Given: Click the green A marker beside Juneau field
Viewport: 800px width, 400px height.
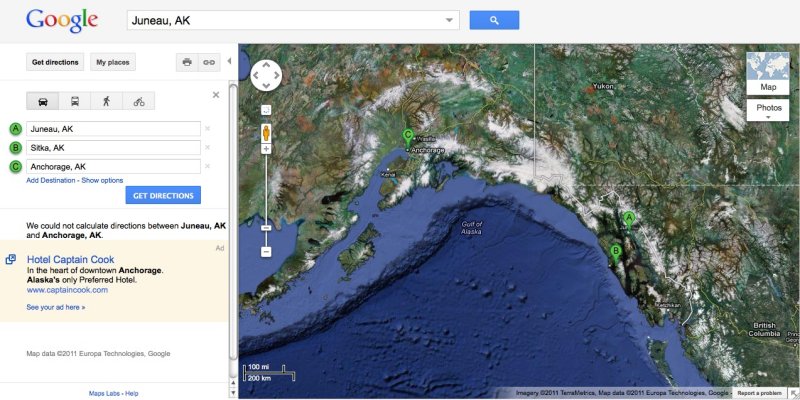Looking at the screenshot, I should point(15,129).
